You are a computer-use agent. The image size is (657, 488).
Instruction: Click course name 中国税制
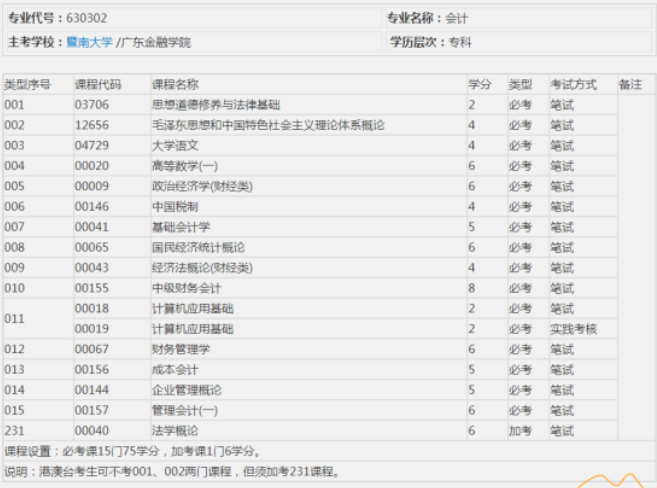click(x=175, y=207)
